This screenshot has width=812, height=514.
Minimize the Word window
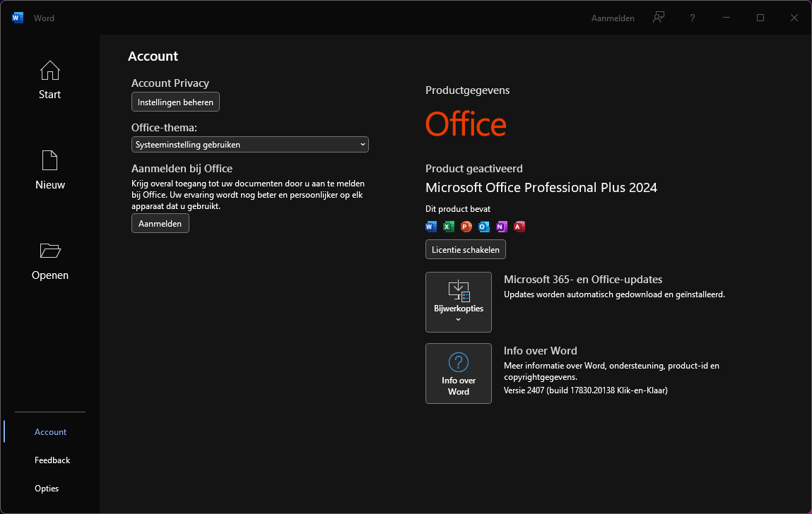pyautogui.click(x=726, y=18)
